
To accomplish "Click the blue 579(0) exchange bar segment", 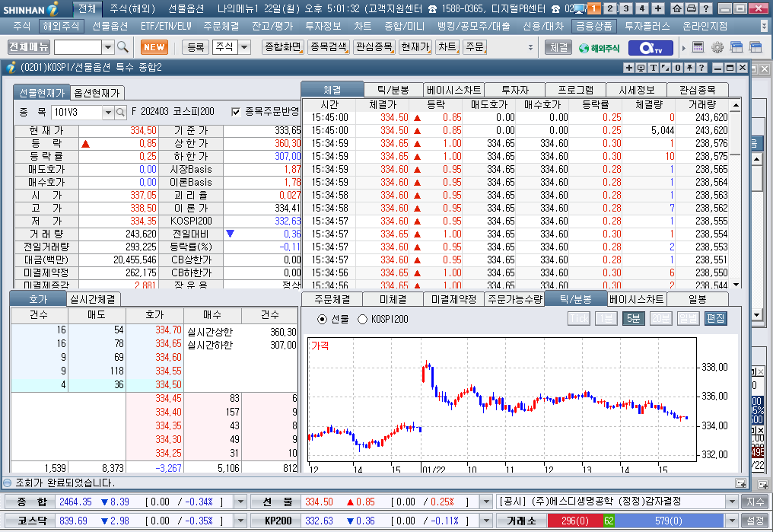I will point(669,521).
